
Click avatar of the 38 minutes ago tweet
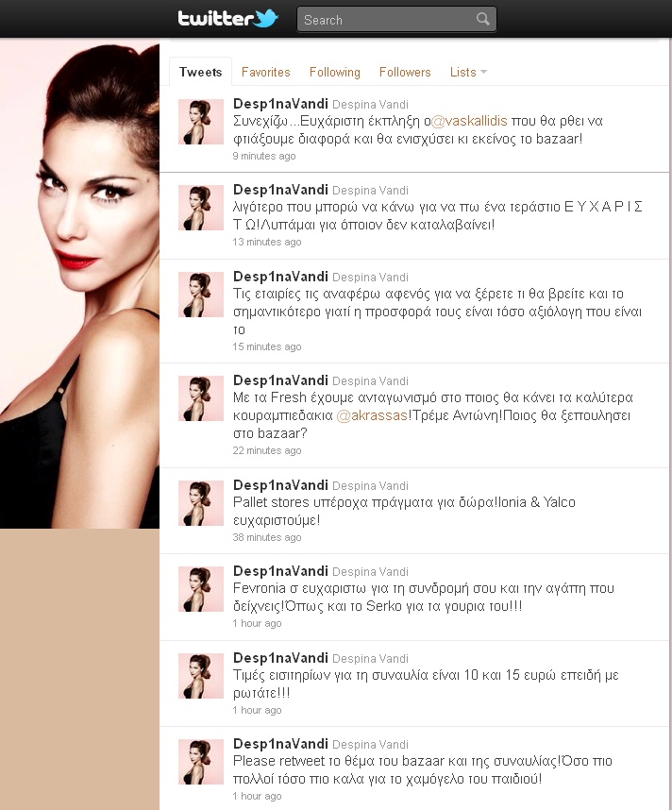tap(201, 503)
